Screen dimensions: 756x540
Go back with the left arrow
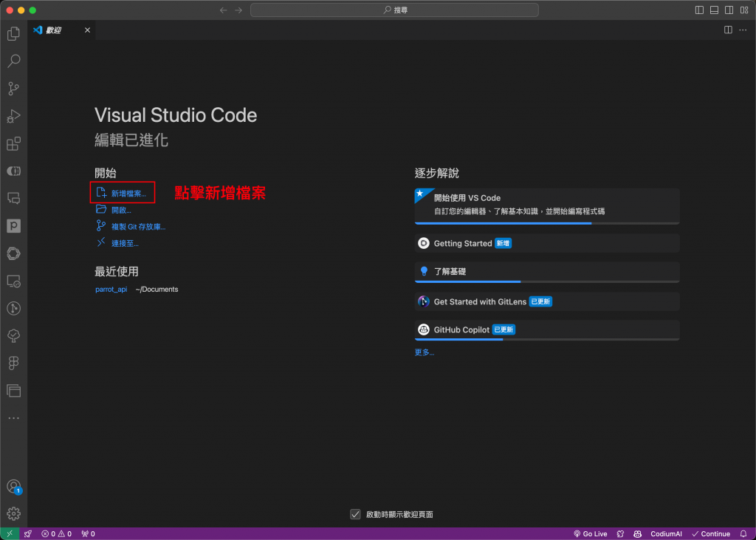pos(223,10)
